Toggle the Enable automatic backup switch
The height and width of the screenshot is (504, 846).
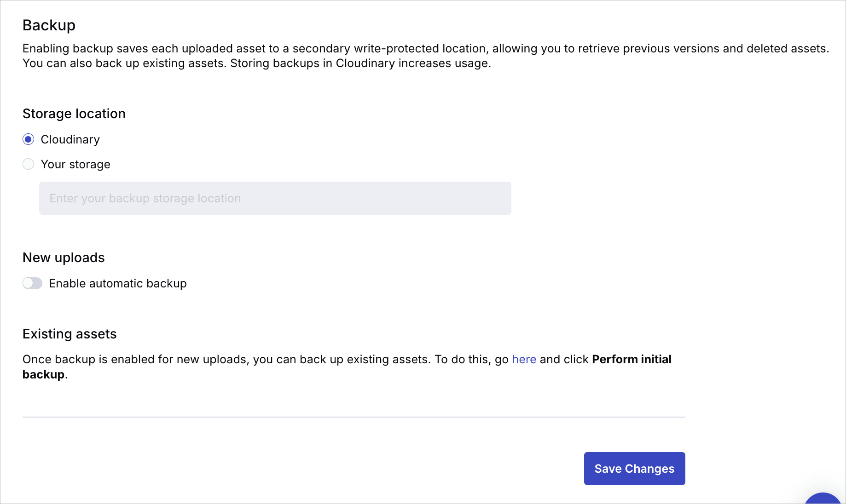tap(32, 283)
